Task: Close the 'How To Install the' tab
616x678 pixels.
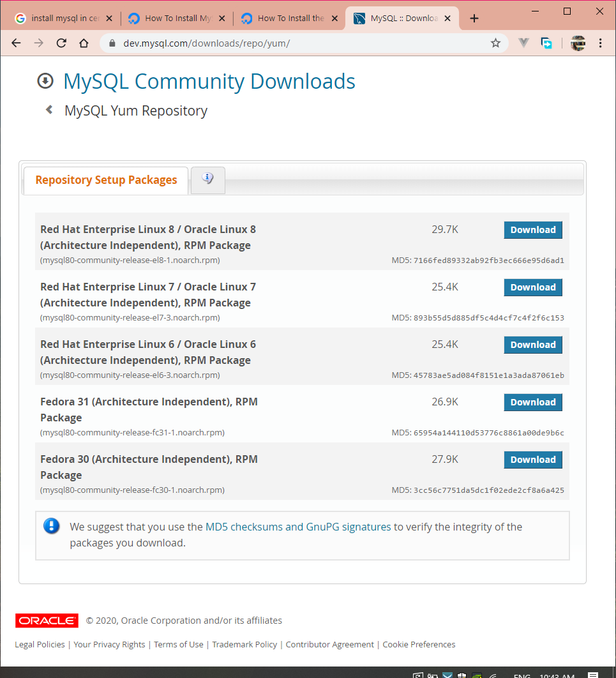Action: pos(334,18)
